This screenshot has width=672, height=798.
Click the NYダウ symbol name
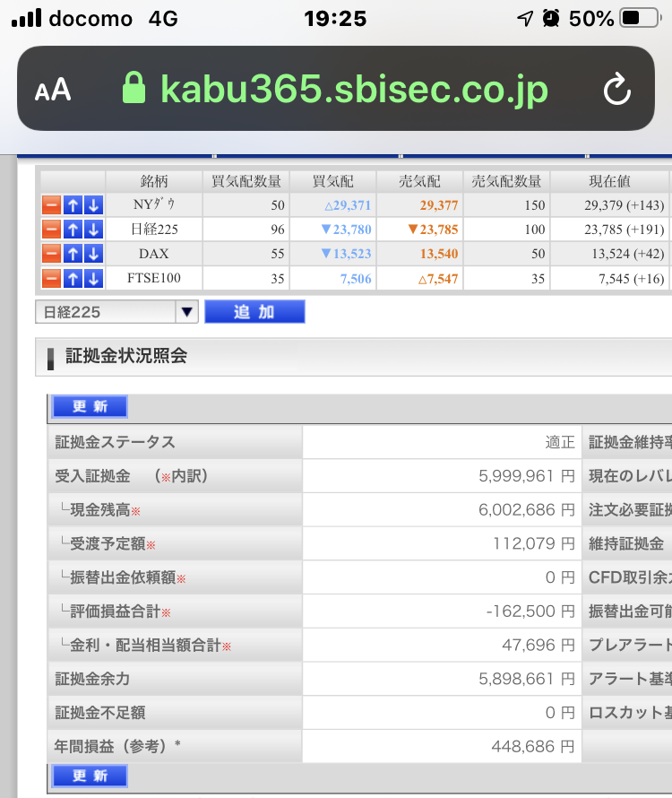point(154,205)
